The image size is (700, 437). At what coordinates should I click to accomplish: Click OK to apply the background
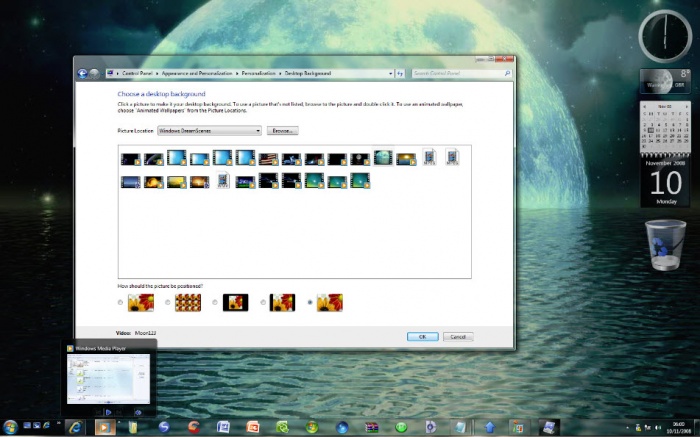422,337
